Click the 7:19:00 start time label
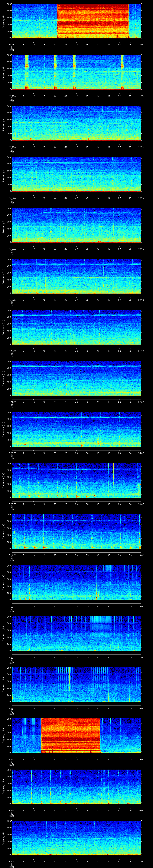Screen dimensions: 153x868 click(x=12, y=300)
